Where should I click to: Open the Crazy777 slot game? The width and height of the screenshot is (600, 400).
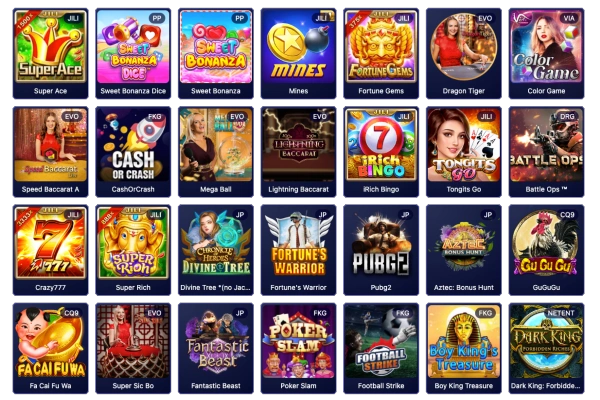(x=51, y=250)
